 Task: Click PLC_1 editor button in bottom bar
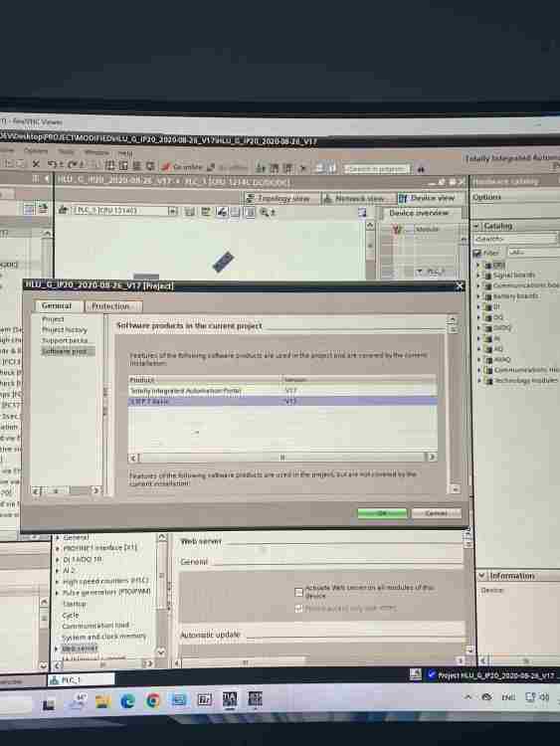[81, 680]
